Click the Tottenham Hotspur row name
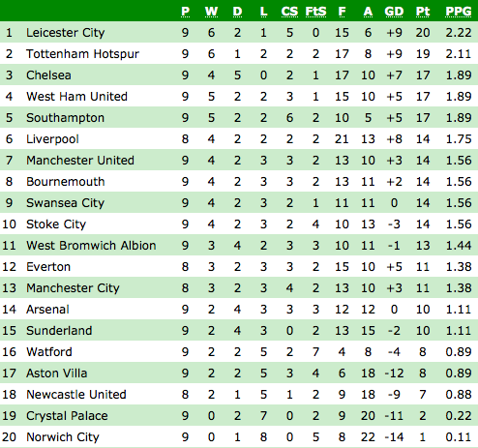This screenshot has height=448, width=478. [82, 54]
